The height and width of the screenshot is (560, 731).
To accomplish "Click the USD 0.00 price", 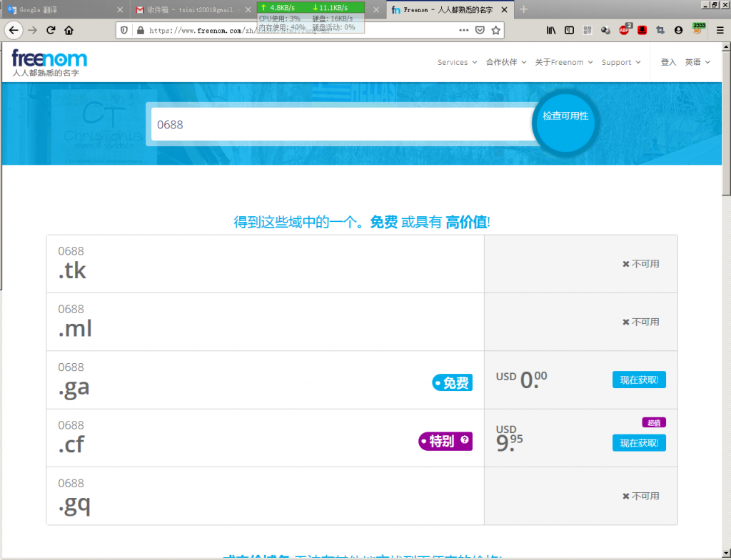I will (x=521, y=380).
